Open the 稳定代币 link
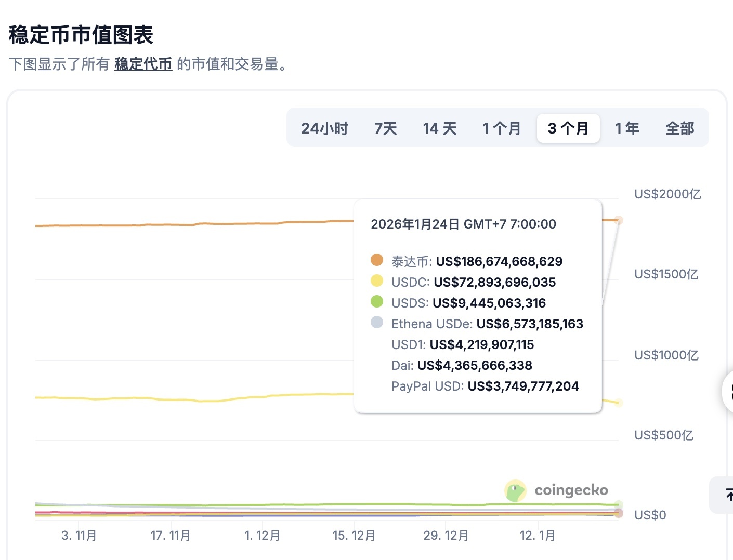The width and height of the screenshot is (733, 560). click(x=143, y=64)
